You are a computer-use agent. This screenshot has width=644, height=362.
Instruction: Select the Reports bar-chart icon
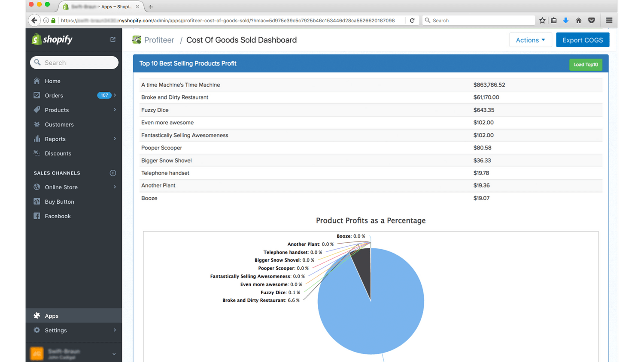(38, 139)
